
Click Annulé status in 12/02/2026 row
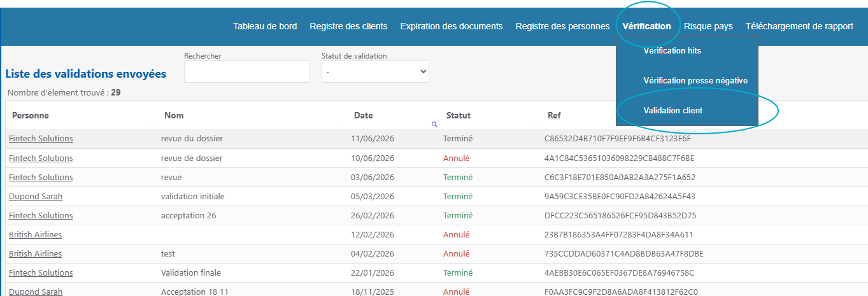pyautogui.click(x=456, y=234)
